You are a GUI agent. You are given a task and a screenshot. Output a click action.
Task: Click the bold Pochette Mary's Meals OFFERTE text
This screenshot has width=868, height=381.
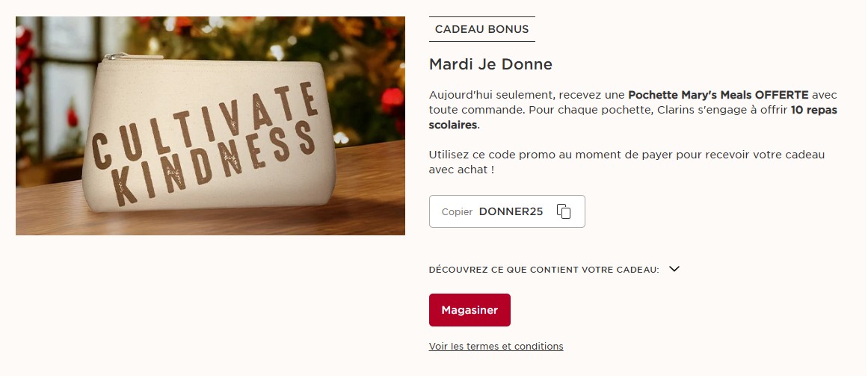pyautogui.click(x=718, y=95)
